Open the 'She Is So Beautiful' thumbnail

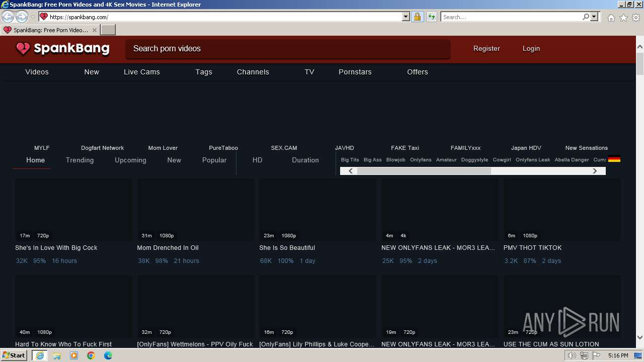coord(318,210)
